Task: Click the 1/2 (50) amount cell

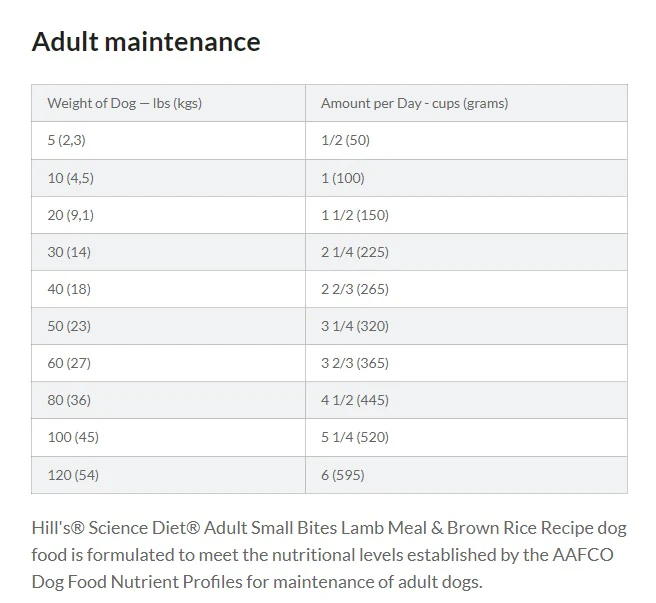Action: click(466, 141)
